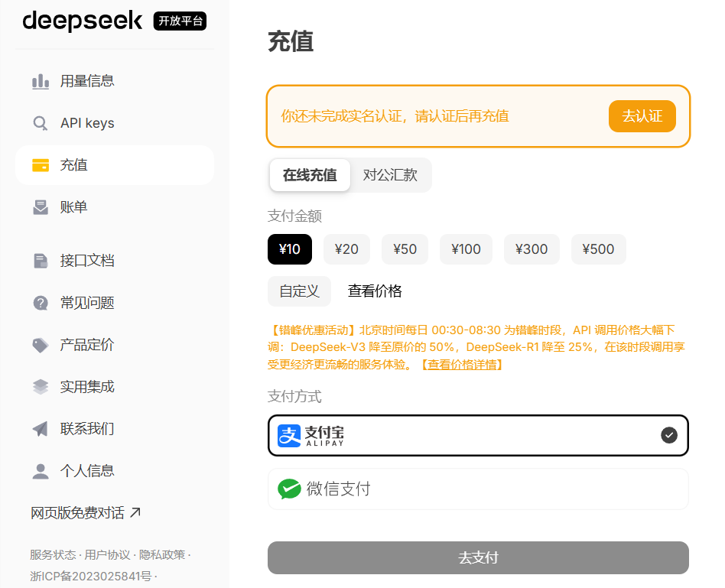
Task: Open 账单 billing via its sidebar icon
Action: [x=40, y=206]
